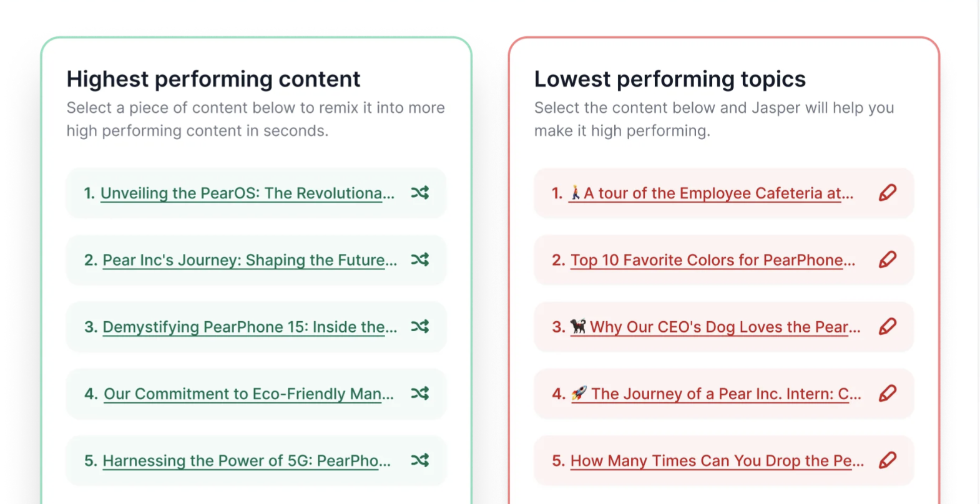This screenshot has width=980, height=504.
Task: Edit the Top 10 Favorite Colors topic
Action: click(x=887, y=259)
